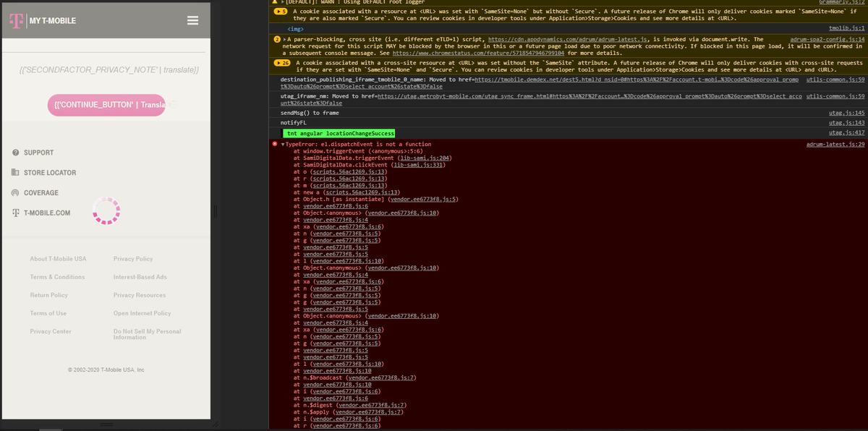868x431 pixels.
Task: Click the 'notifyFL' log entry
Action: pyautogui.click(x=293, y=123)
